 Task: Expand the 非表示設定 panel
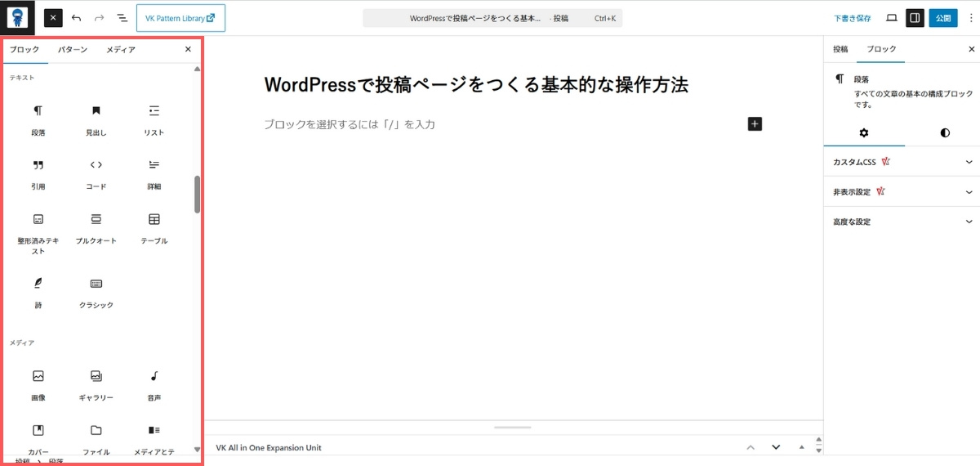[902, 192]
